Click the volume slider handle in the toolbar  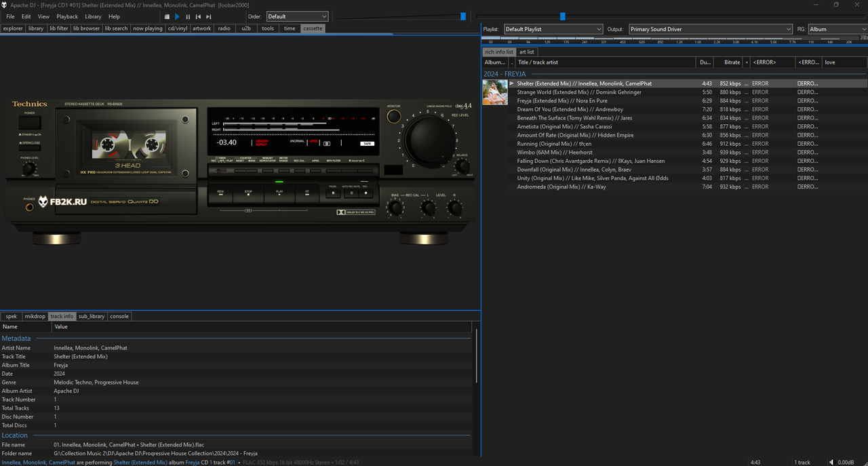point(463,16)
